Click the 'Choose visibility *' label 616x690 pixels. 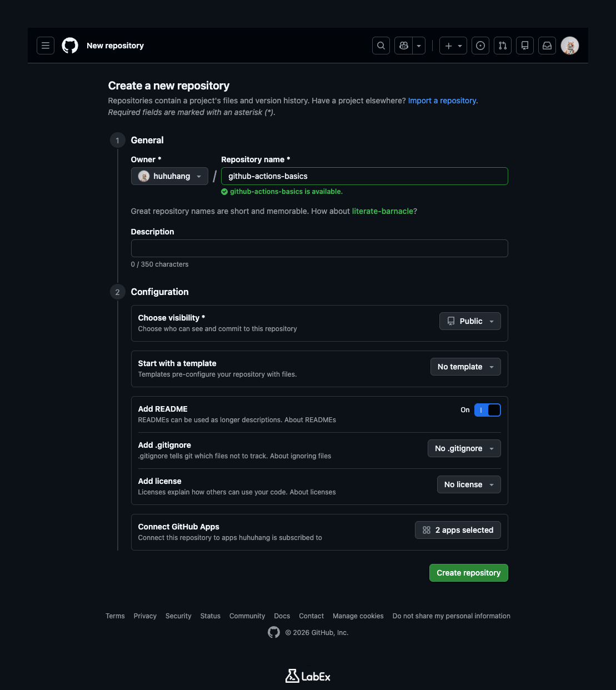click(172, 318)
